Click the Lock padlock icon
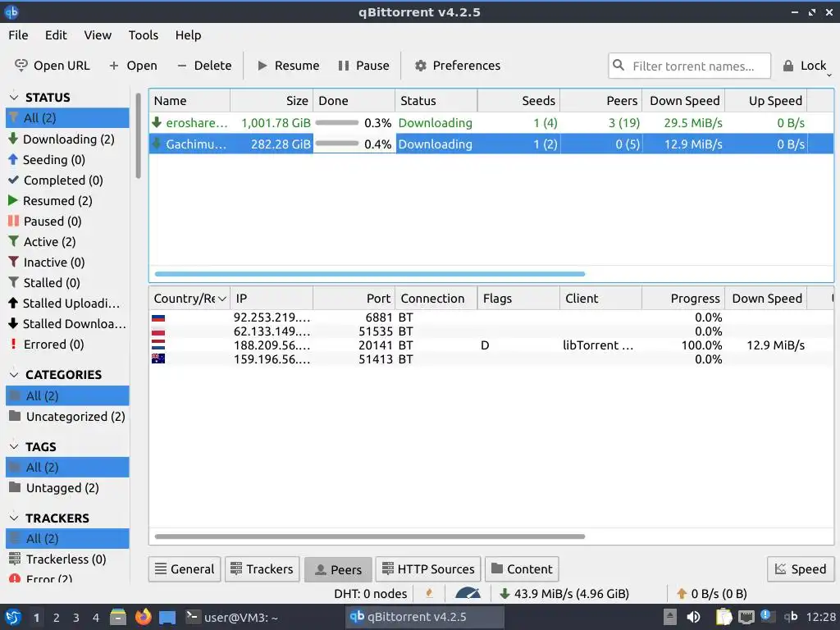Image resolution: width=840 pixels, height=630 pixels. coord(788,66)
